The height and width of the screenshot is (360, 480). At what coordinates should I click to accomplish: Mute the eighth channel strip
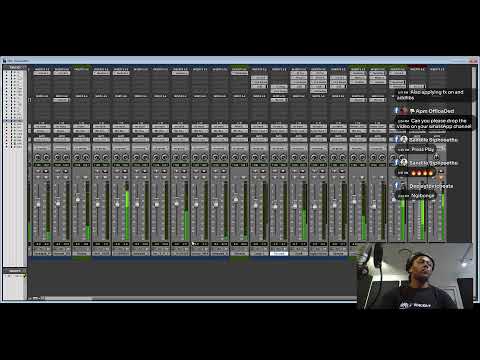click(184, 177)
